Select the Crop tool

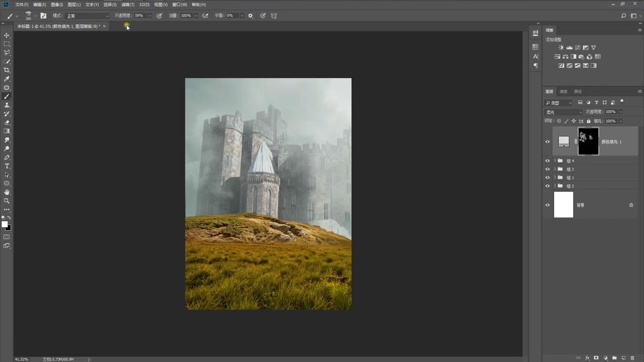(x=7, y=70)
